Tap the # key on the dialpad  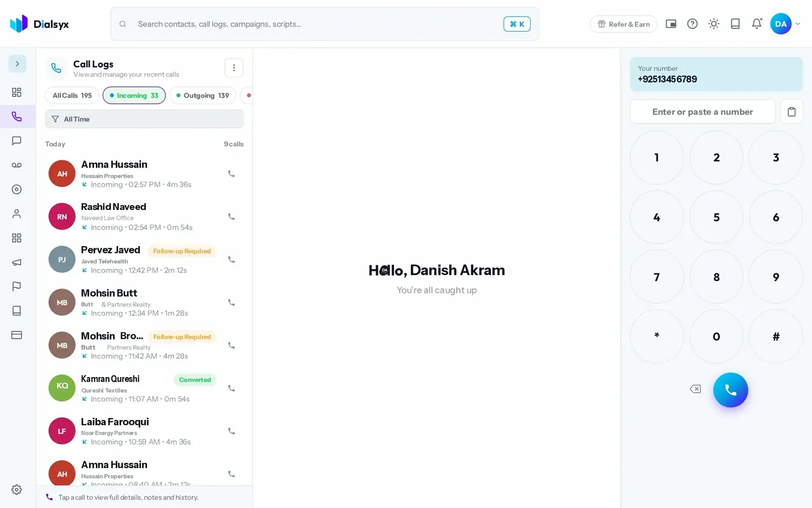click(776, 336)
